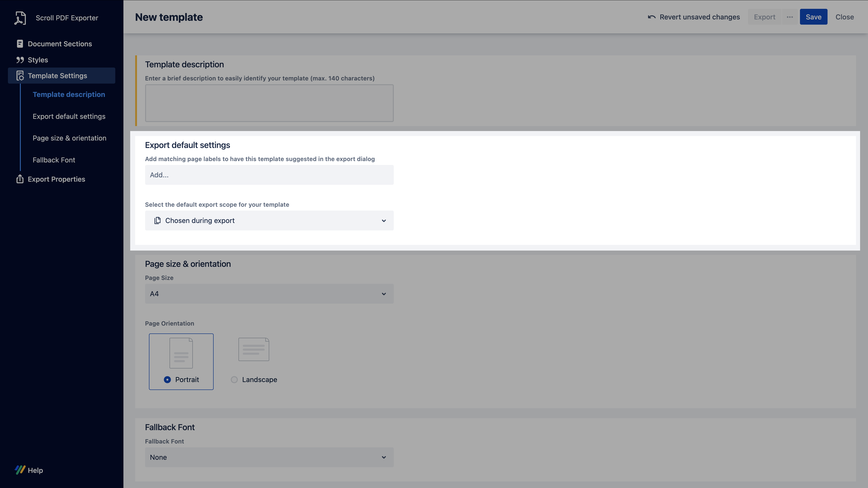Screen dimensions: 868x488
Task: Click the Template Settings sidebar icon
Action: tap(20, 76)
